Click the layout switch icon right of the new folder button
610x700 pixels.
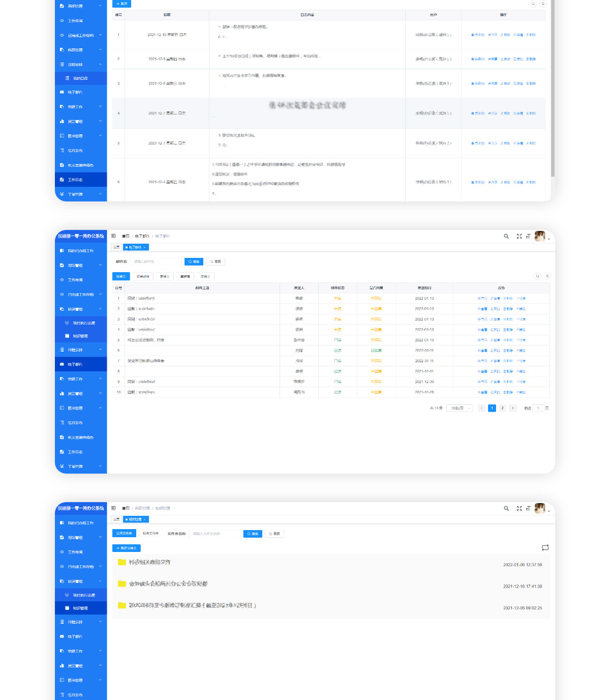[545, 548]
